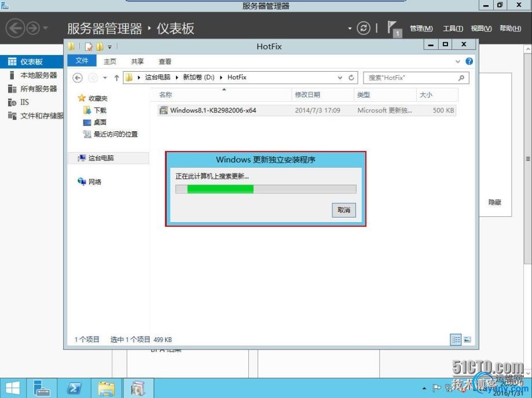Image resolution: width=532 pixels, height=398 pixels.
Task: Show hidden system tray icons
Action: click(x=424, y=388)
